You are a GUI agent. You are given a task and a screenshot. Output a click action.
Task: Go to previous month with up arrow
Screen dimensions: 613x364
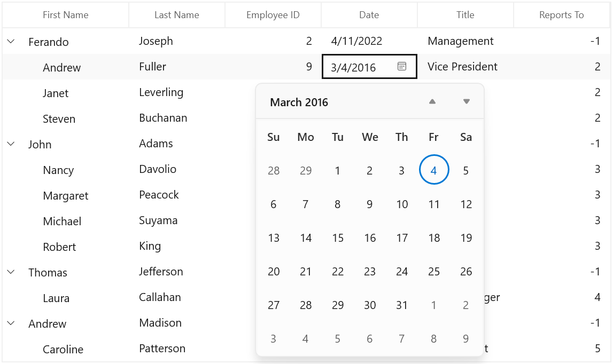tap(432, 101)
